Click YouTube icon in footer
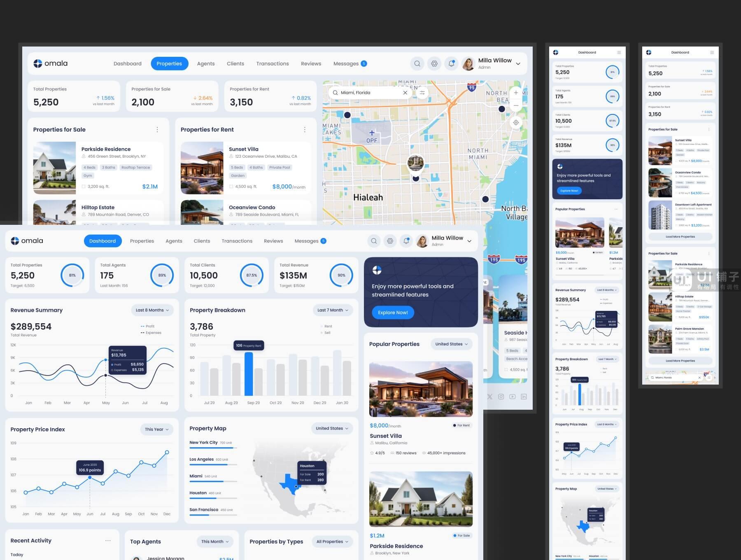The image size is (741, 560). (513, 397)
